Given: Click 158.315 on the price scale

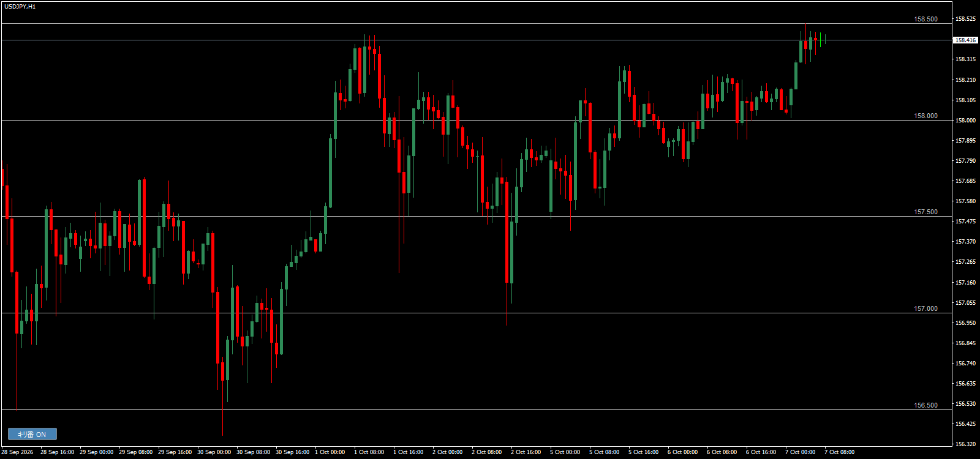Looking at the screenshot, I should click(965, 59).
